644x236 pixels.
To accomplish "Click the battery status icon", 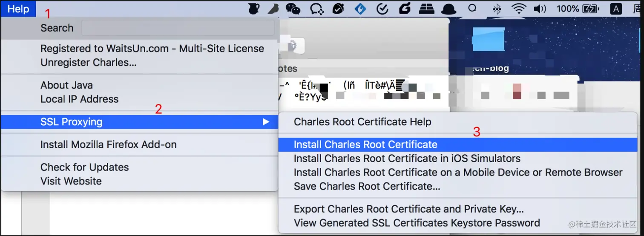I will (x=591, y=9).
